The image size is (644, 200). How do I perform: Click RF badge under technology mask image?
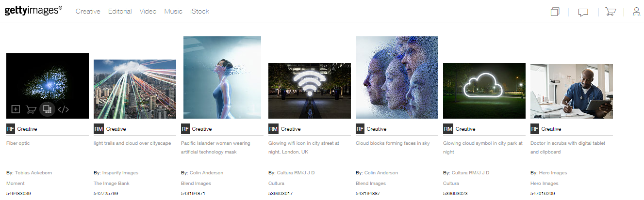(185, 129)
